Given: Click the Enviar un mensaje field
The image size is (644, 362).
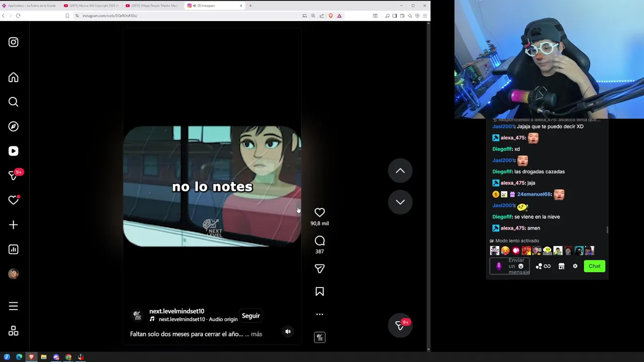Looking at the screenshot, I should tap(510, 266).
